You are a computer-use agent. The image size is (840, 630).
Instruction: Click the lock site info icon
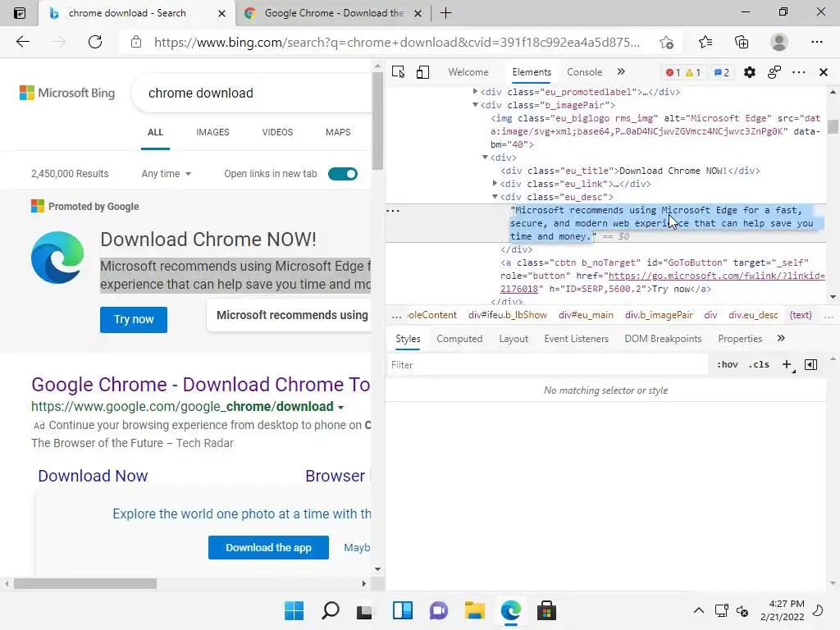[136, 42]
